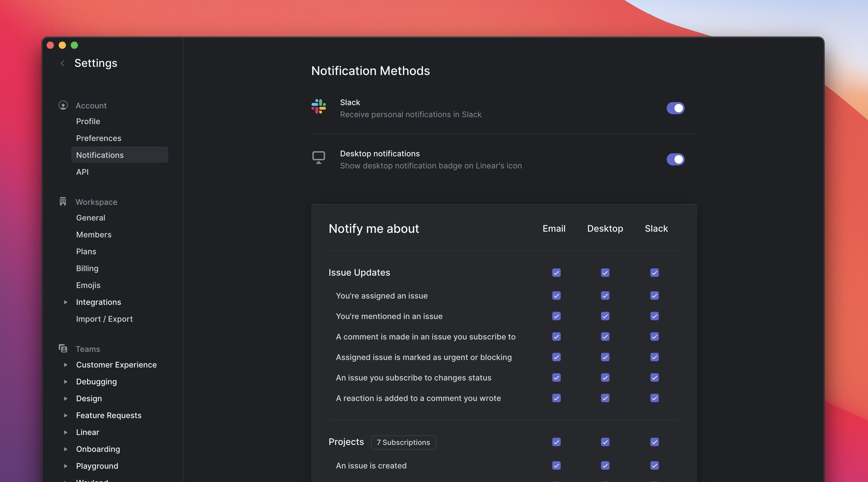Turn off Desktop notifications toggle
Screen dimensions: 868x482
point(675,160)
